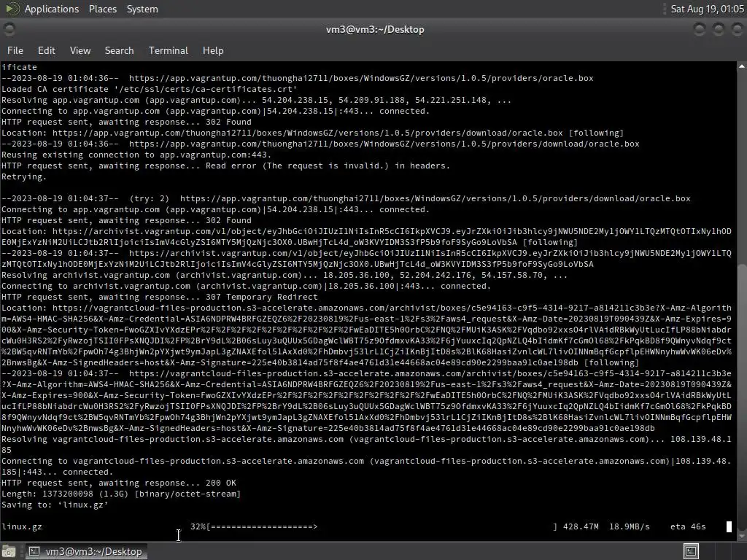Open the Help menu
This screenshot has width=747, height=560.
click(213, 50)
